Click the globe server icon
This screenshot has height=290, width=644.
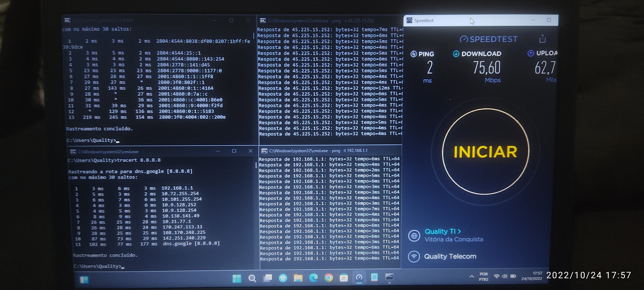[x=414, y=235]
